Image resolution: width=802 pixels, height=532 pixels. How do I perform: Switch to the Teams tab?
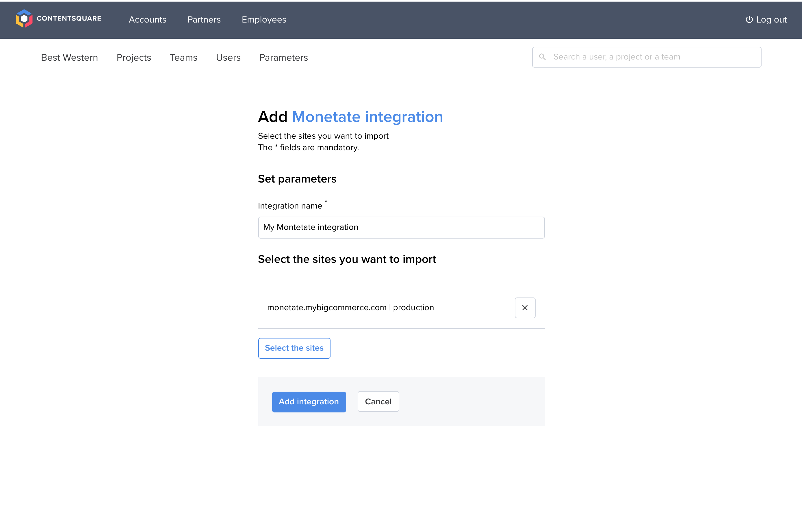tap(184, 57)
